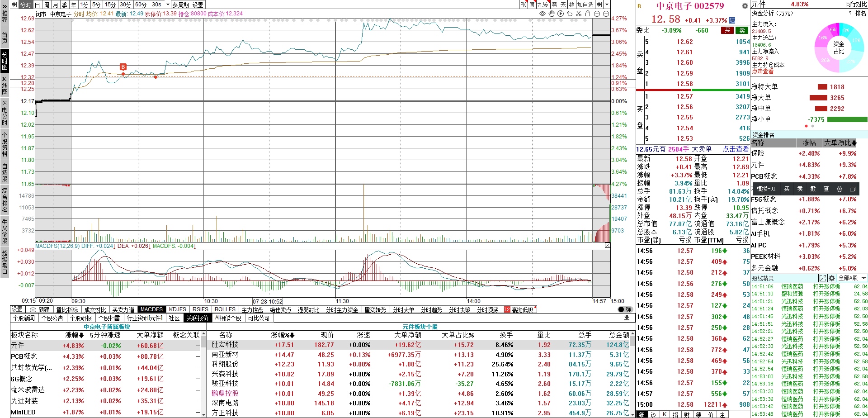Click 点击查看 link next to 大卖单

coord(735,149)
